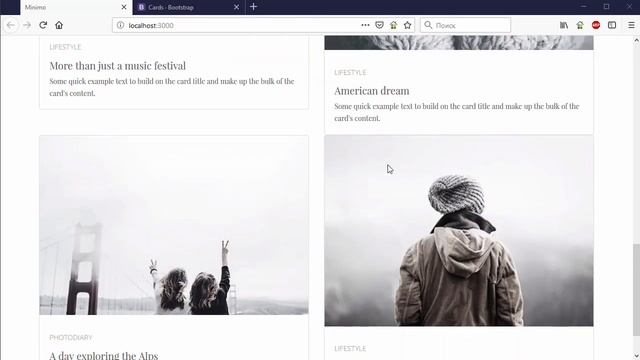
Task: Maximize the Firefox window
Action: [x=607, y=7]
